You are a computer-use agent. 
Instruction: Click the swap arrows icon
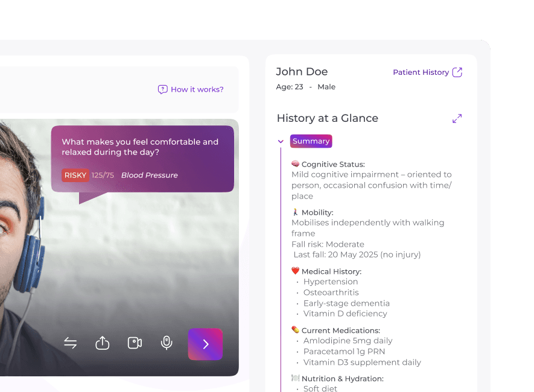[x=71, y=343]
